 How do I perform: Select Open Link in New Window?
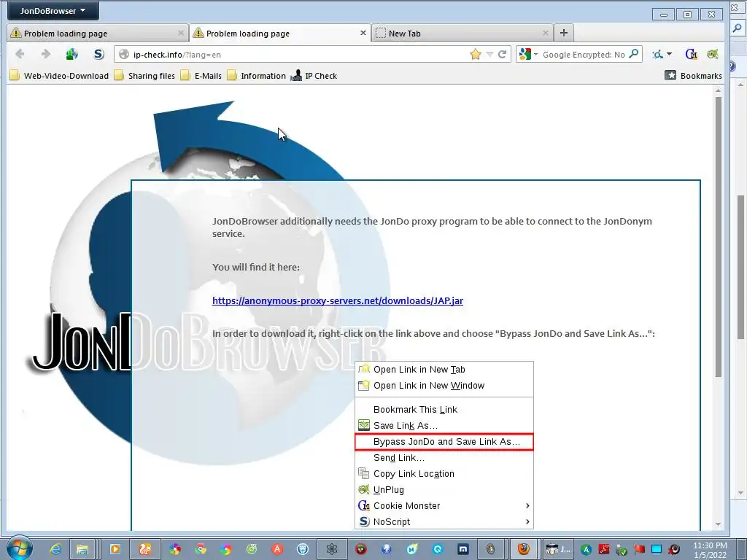click(x=444, y=385)
